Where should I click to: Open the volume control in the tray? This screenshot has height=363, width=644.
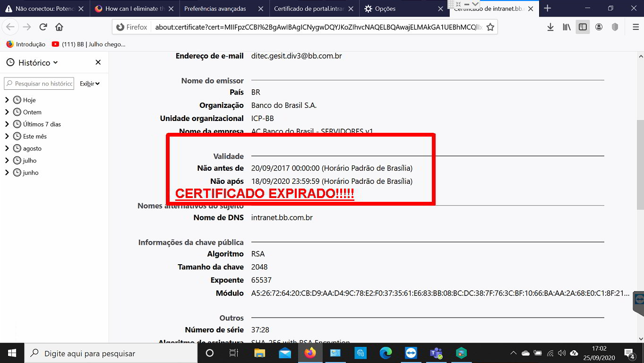click(562, 353)
